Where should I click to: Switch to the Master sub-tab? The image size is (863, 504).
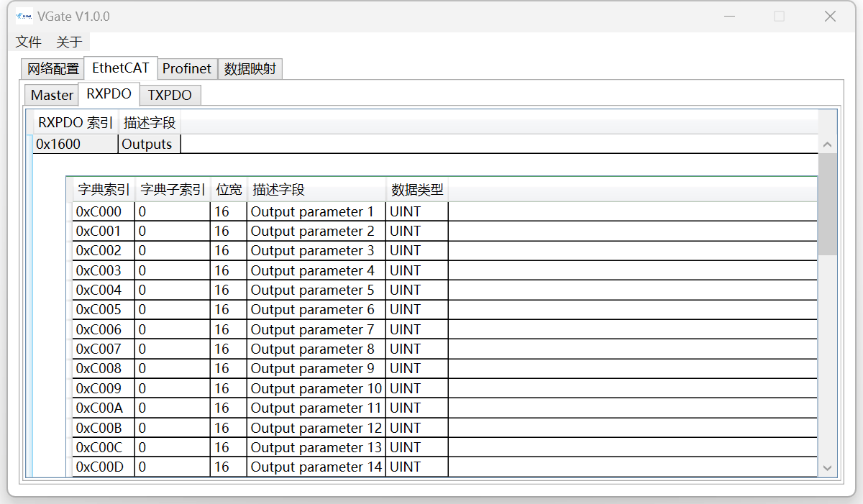point(52,95)
